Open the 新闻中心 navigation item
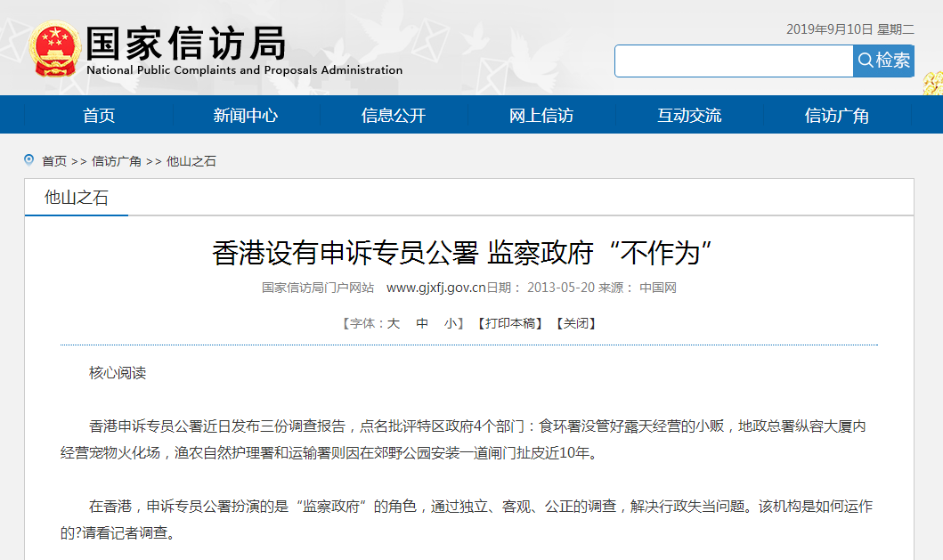 [246, 116]
